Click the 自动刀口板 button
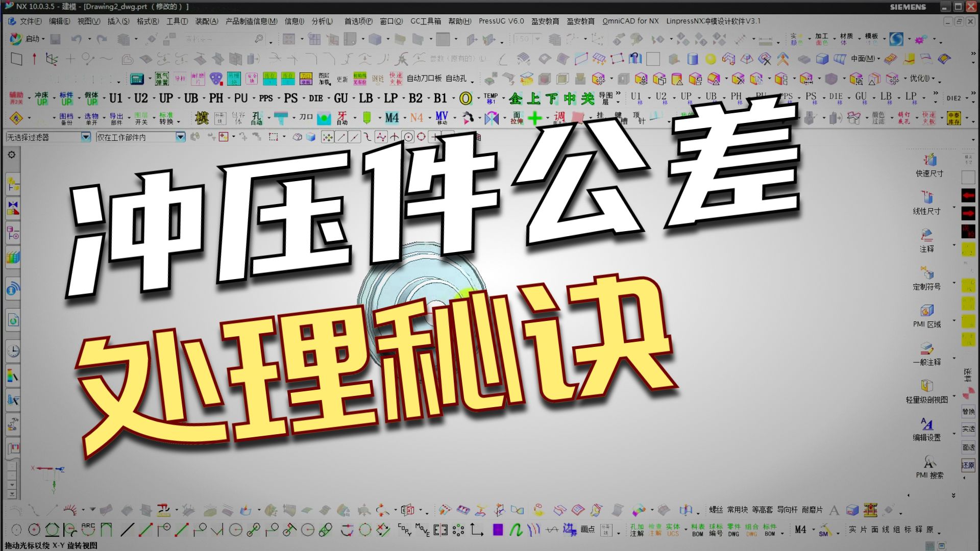The height and width of the screenshot is (551, 980). click(424, 79)
